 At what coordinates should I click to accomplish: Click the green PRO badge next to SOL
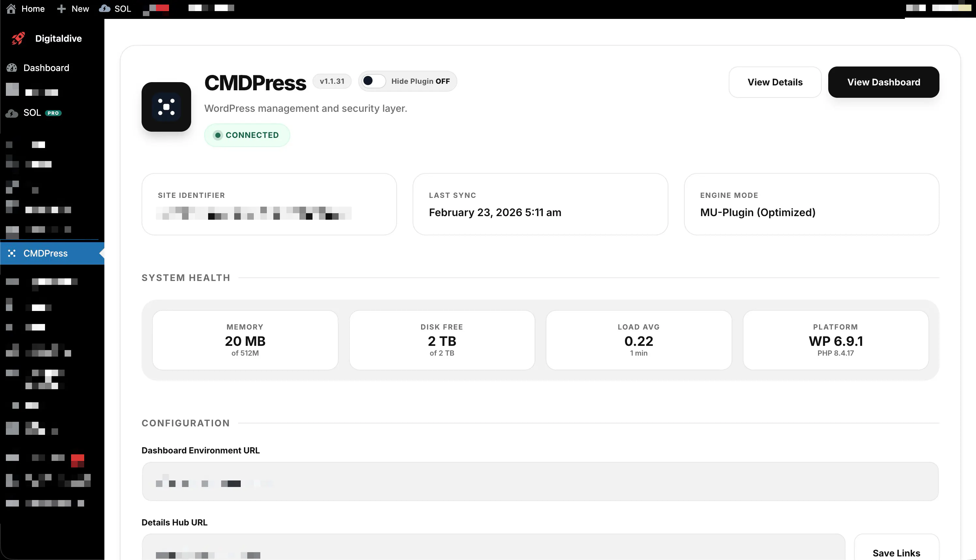53,113
